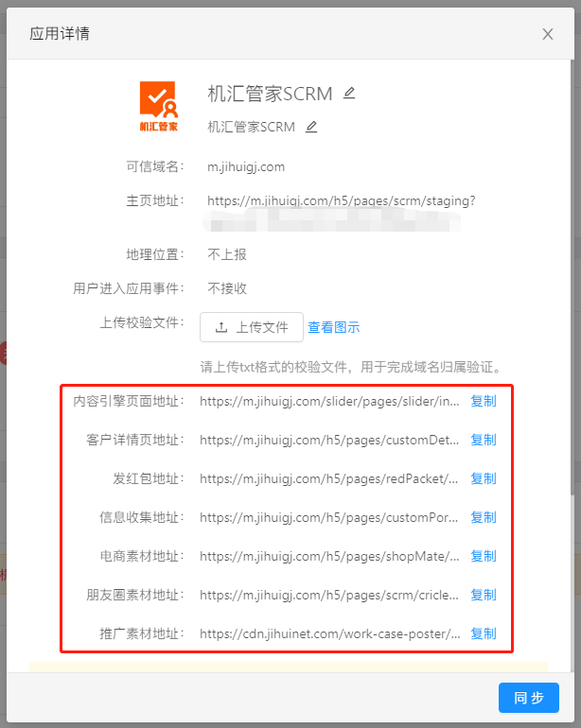Viewport: 581px width, 728px height.
Task: Click the 机汇管家 app logo
Action: (x=159, y=106)
